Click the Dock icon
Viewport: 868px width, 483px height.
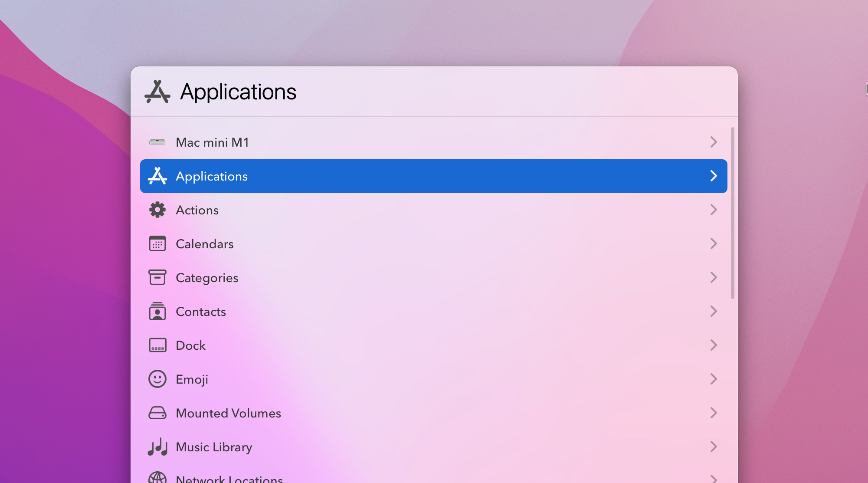(157, 345)
